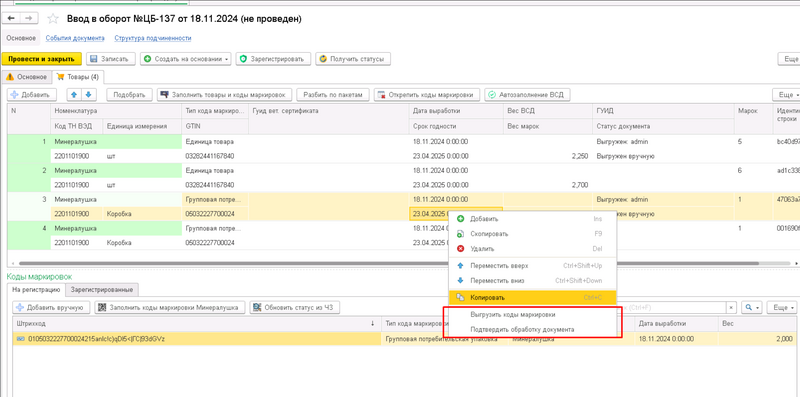Click the Номенклатура column header
800x397 pixels.
(x=116, y=111)
